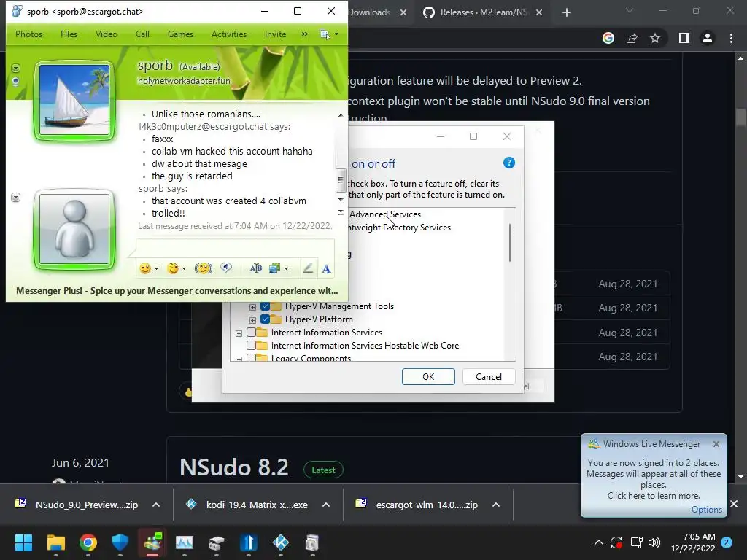
Task: Open the notification center badge
Action: (x=727, y=542)
